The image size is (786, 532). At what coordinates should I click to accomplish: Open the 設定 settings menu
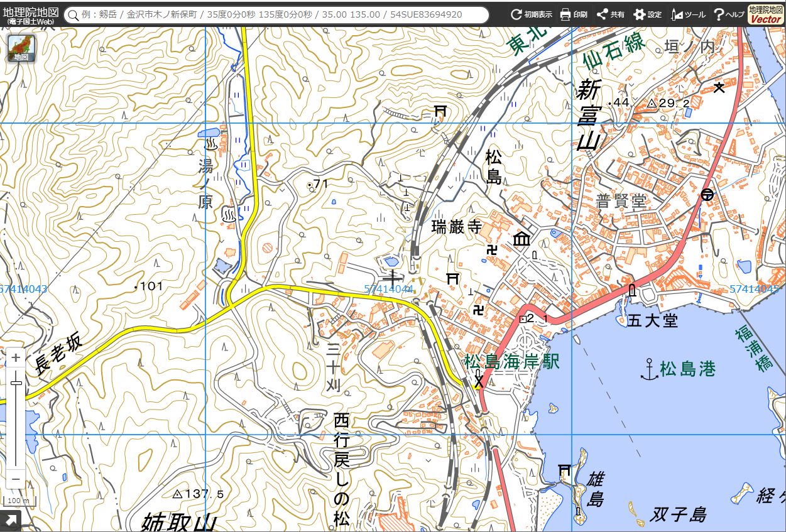(648, 14)
